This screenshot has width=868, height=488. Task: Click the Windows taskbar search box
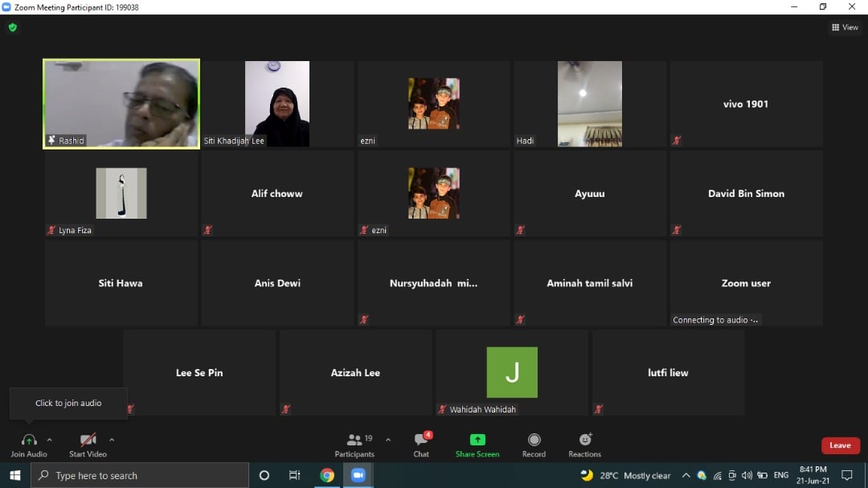point(141,475)
